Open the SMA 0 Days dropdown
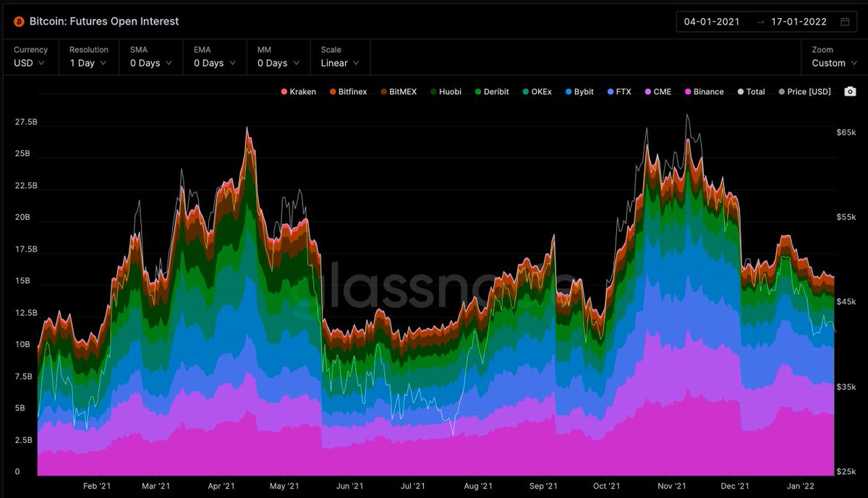Image resolution: width=868 pixels, height=498 pixels. (151, 57)
